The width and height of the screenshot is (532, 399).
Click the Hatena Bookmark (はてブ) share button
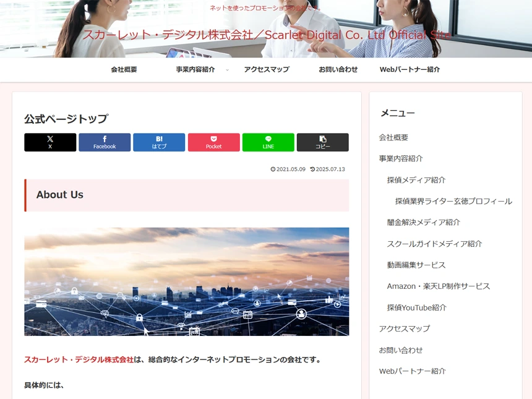159,142
